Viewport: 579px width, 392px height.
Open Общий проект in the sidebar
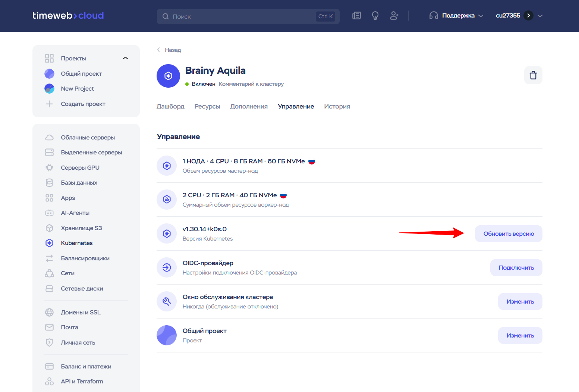point(81,74)
